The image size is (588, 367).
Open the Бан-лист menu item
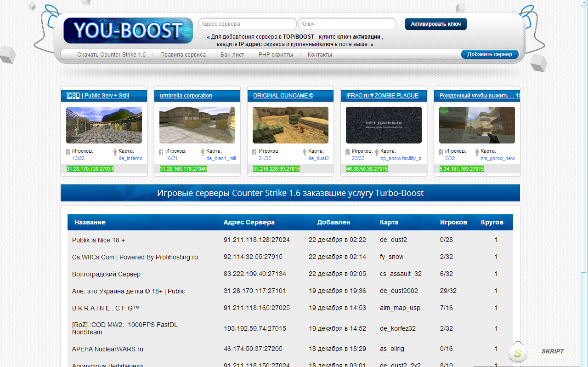coord(232,55)
